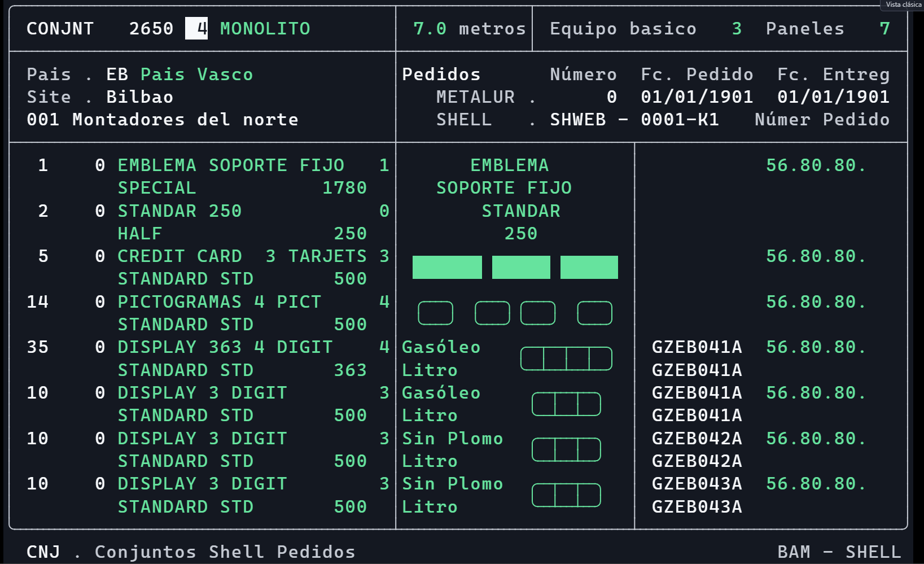Click the CONJNT number 2650

coord(151,29)
